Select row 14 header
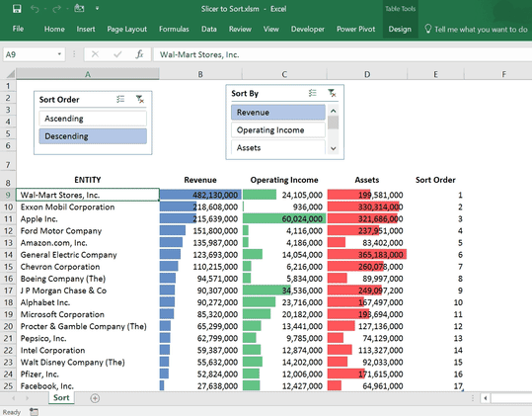Viewport: 532px width, 416px height. (x=8, y=255)
